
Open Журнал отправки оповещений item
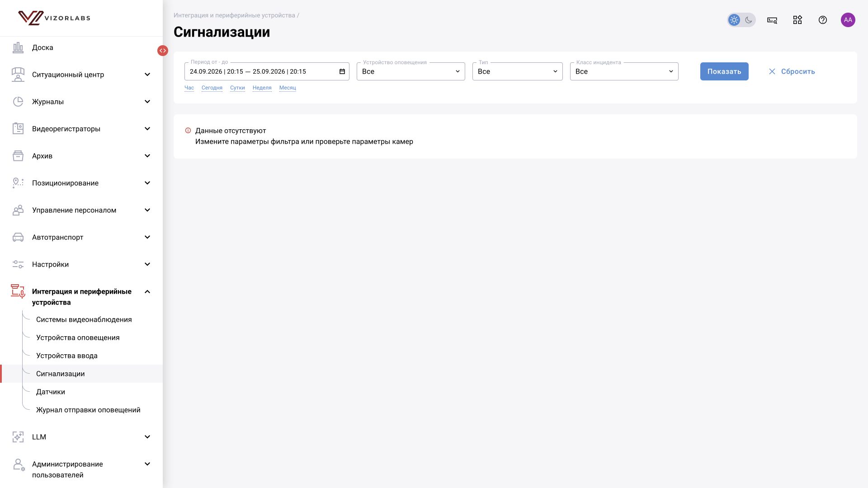88,410
